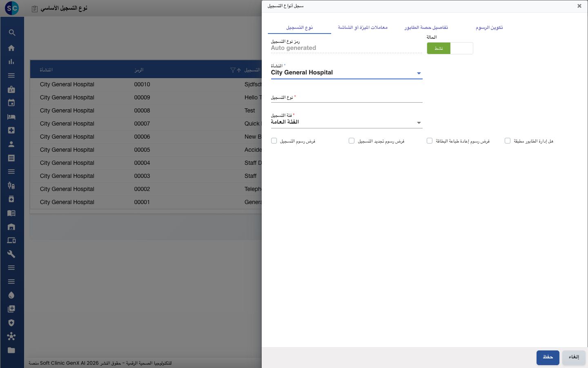Open the bar chart dashboard icon
Viewport: 588px width, 368px height.
pos(11,62)
